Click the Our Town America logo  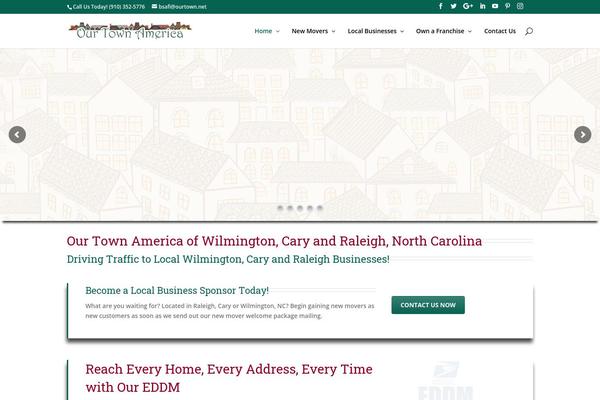pyautogui.click(x=130, y=31)
